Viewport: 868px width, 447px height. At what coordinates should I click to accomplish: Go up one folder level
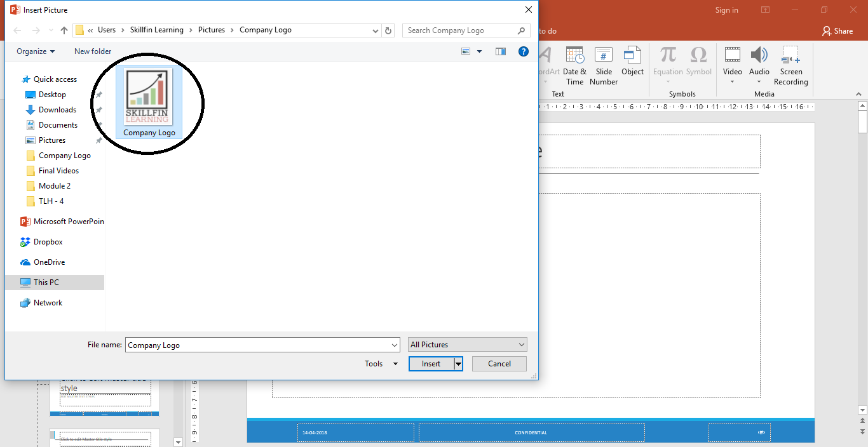pos(64,30)
